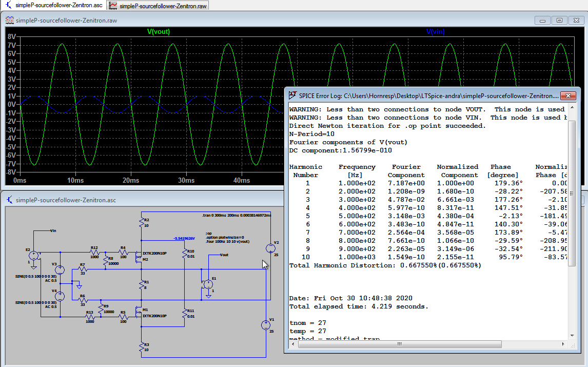Click the tnom = 27 line
The width and height of the screenshot is (588, 367).
[307, 323]
